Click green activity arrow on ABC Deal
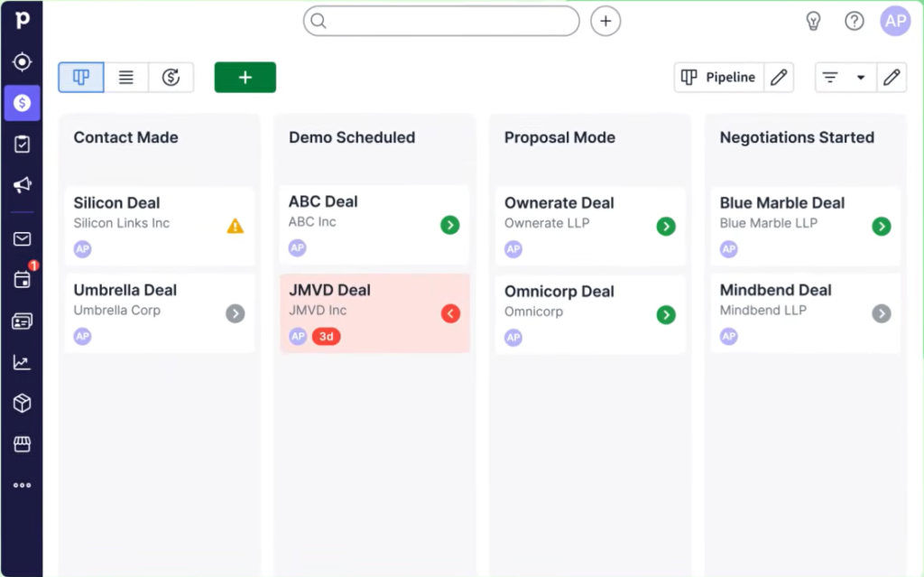The height and width of the screenshot is (577, 924). click(x=449, y=225)
